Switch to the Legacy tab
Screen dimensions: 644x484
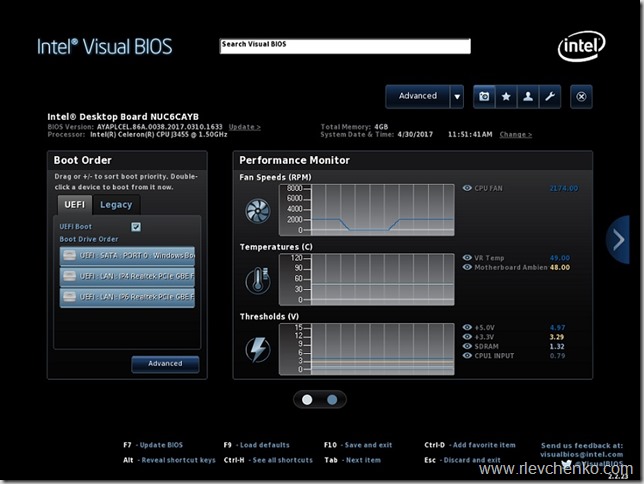point(116,205)
